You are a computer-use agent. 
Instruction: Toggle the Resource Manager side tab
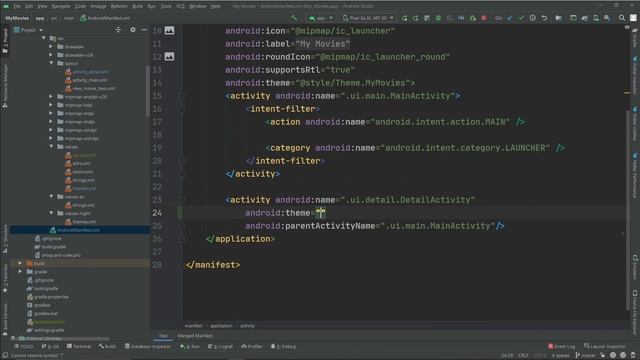click(x=5, y=86)
